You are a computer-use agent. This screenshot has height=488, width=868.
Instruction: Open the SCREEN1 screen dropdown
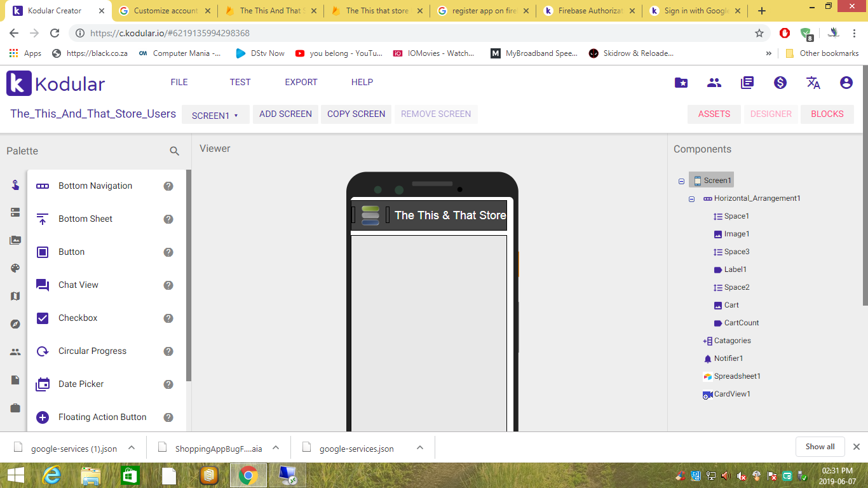(x=215, y=116)
